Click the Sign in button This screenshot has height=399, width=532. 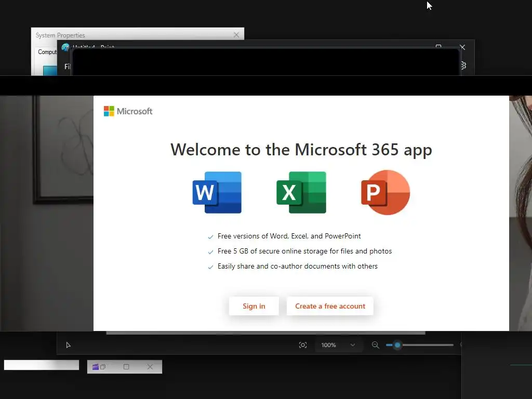click(254, 306)
